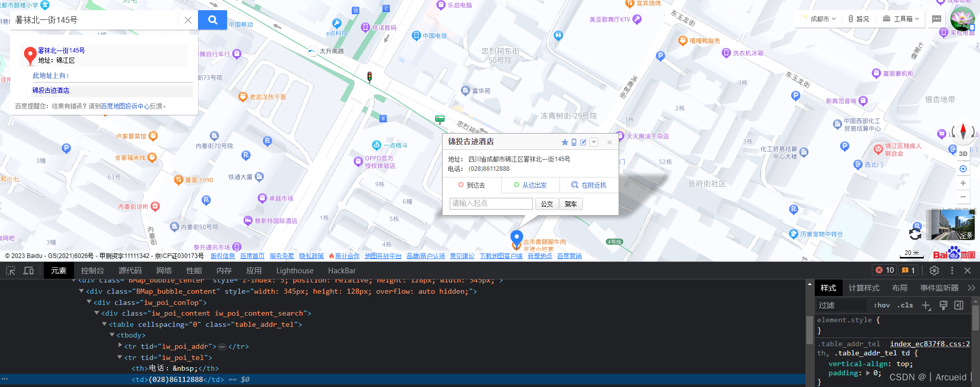980x387 pixels.
Task: Click the compass north needle
Action: [963, 132]
